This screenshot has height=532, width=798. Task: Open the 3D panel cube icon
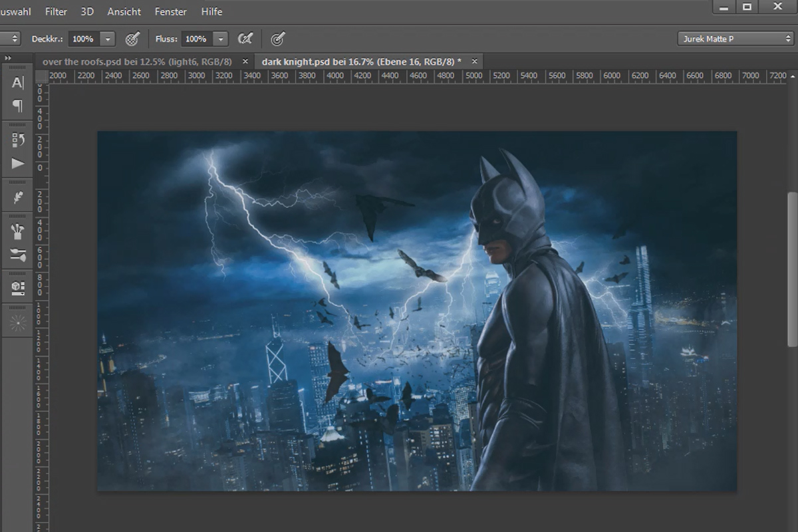click(x=18, y=289)
